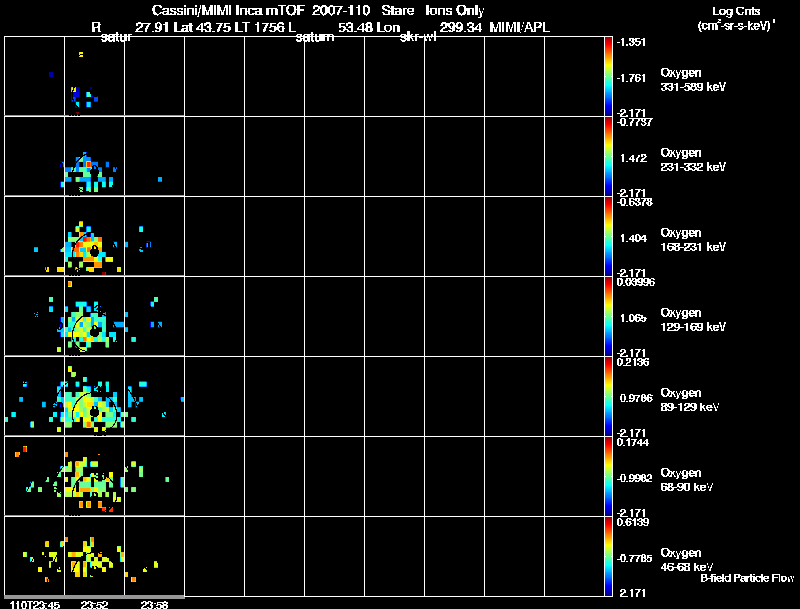This screenshot has width=800, height=609.
Task: Select the 110T23:45 image in Oxygen 68-90 keV row
Action: 34,476
